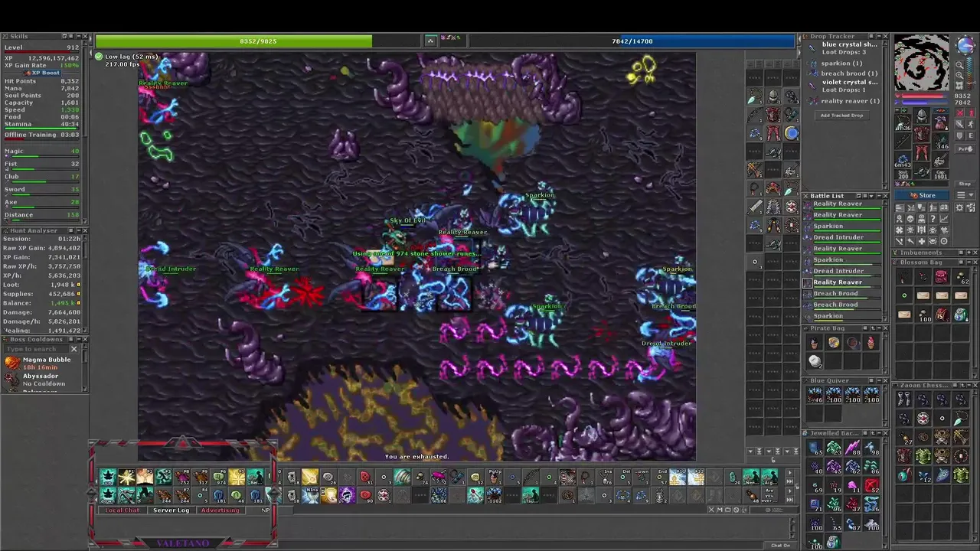Click the world minimap

click(921, 63)
